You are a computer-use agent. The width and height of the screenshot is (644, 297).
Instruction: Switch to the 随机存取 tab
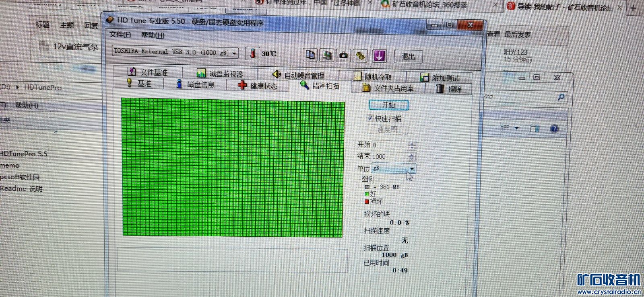click(x=372, y=76)
